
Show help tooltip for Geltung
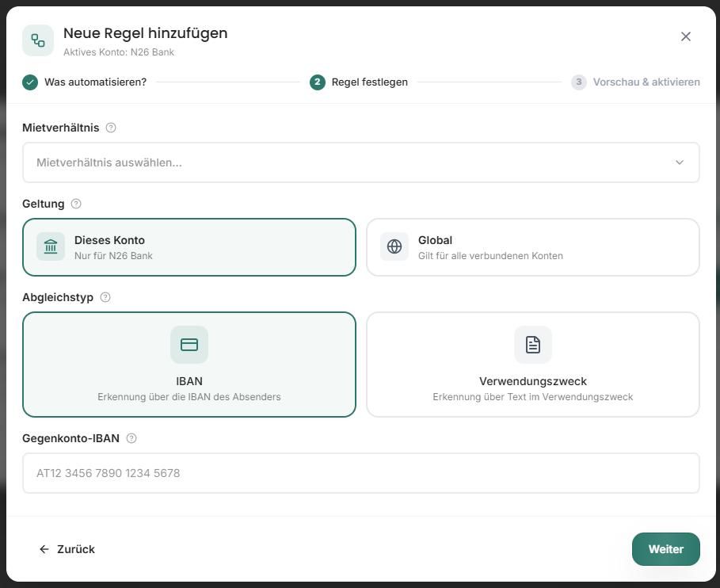click(76, 204)
